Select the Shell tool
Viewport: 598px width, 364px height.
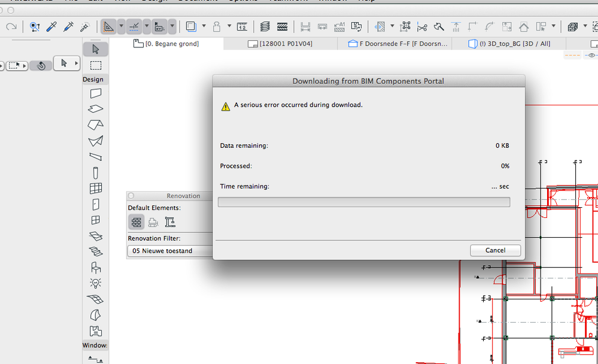tap(95, 141)
